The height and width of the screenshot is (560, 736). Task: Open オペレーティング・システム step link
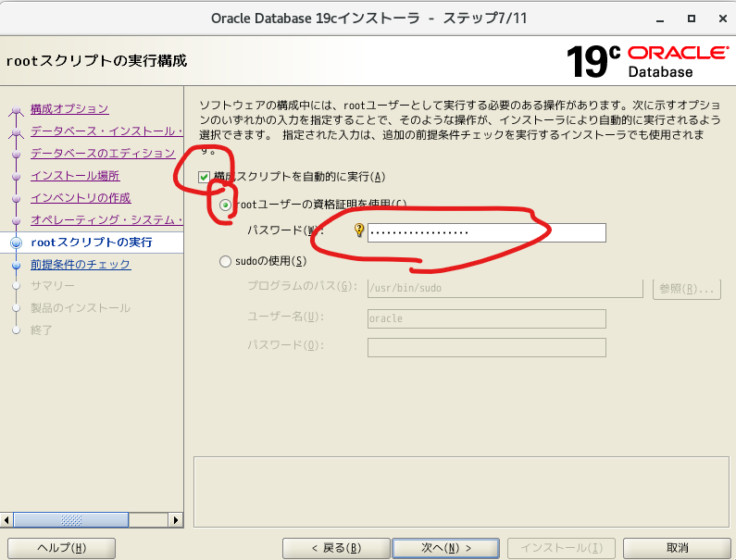(x=106, y=219)
